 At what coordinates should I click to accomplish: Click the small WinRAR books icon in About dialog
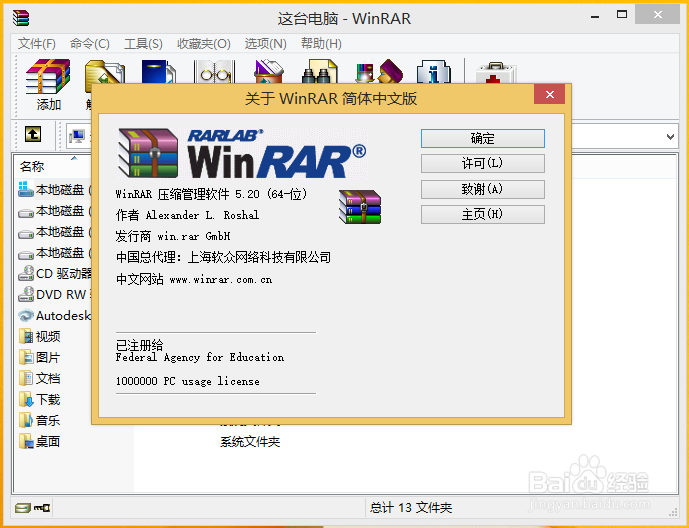click(x=360, y=206)
